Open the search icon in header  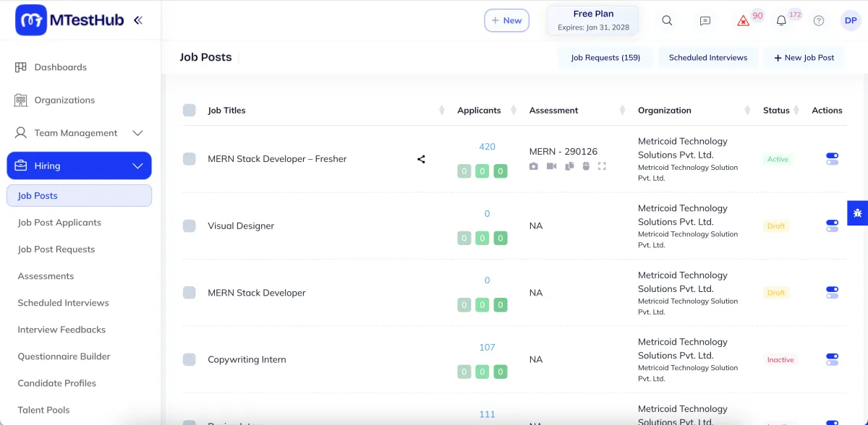(x=667, y=21)
